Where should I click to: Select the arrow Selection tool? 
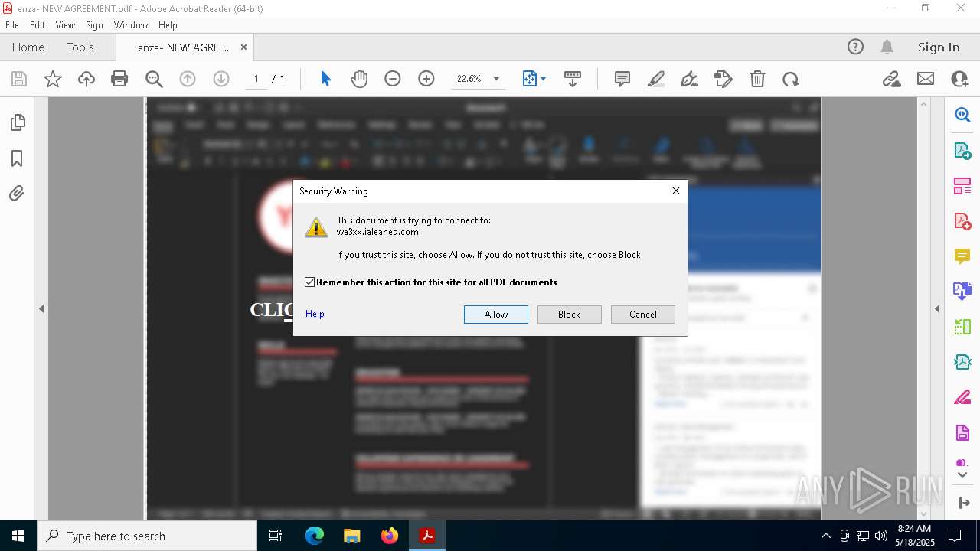(325, 79)
